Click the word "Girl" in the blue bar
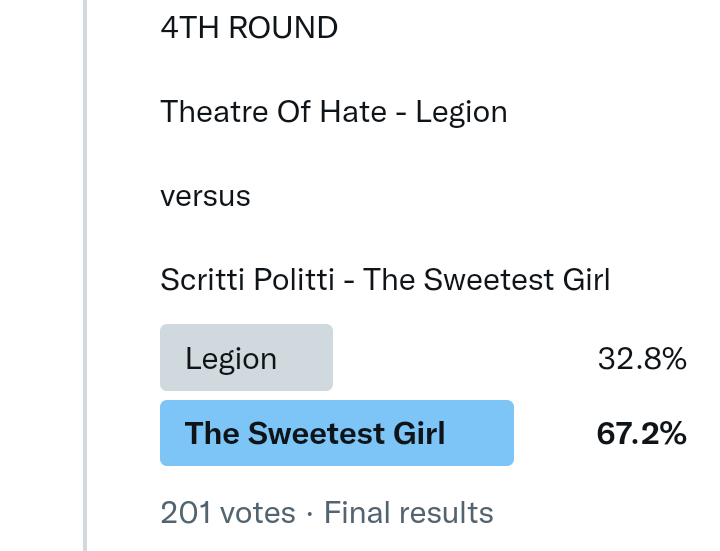 [419, 433]
